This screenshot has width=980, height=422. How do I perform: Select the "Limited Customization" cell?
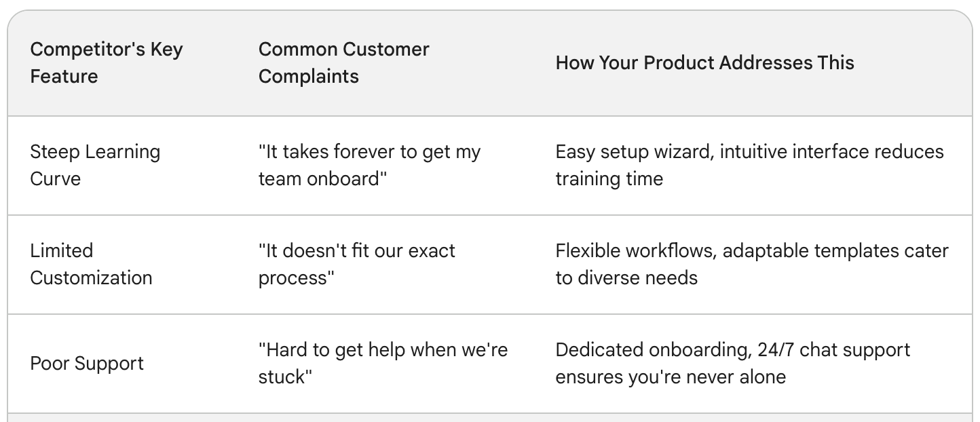(x=91, y=264)
